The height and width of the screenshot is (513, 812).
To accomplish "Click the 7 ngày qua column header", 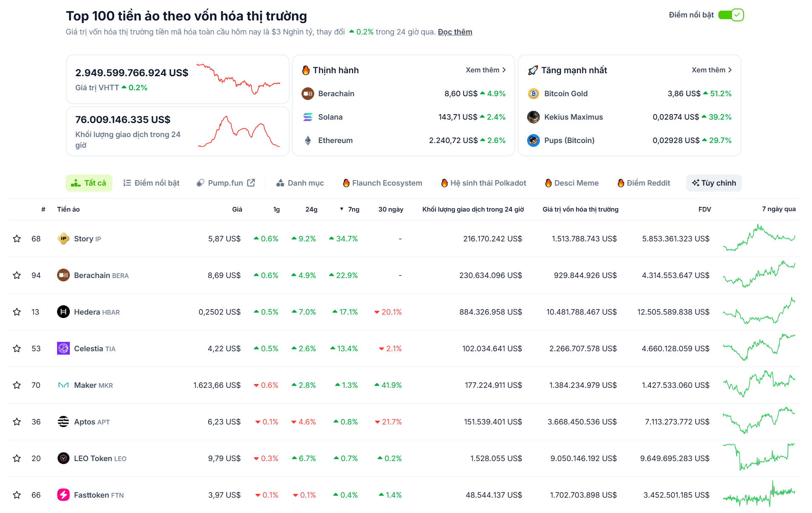I will (x=779, y=209).
